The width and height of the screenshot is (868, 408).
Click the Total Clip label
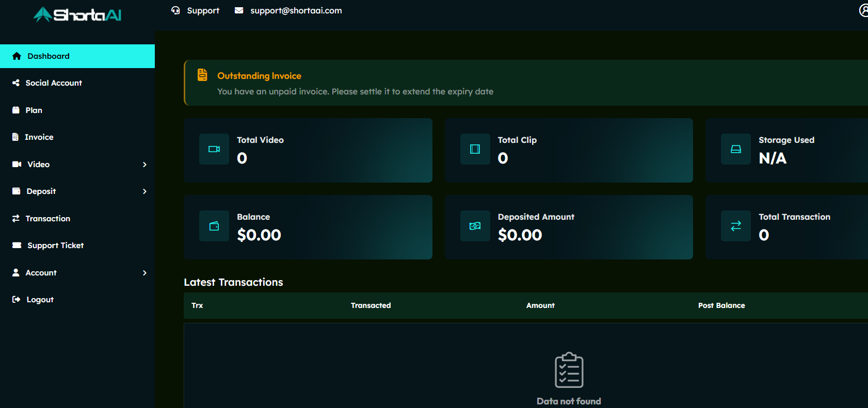(517, 140)
